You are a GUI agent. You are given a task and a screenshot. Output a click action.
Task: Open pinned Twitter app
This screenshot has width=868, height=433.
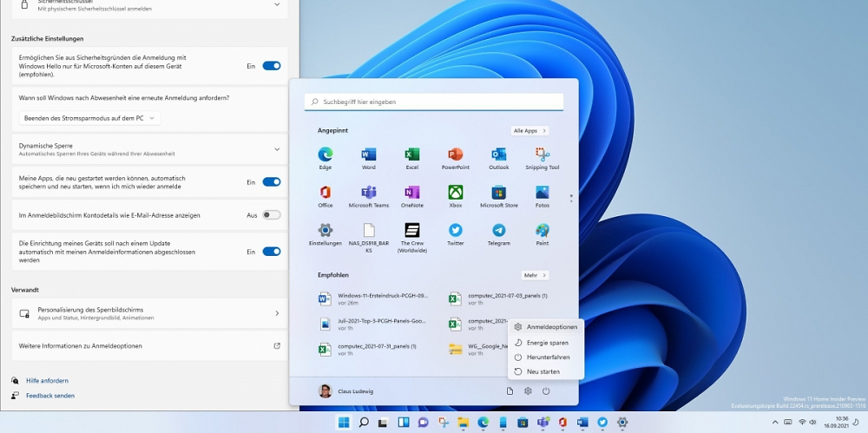coord(455,234)
